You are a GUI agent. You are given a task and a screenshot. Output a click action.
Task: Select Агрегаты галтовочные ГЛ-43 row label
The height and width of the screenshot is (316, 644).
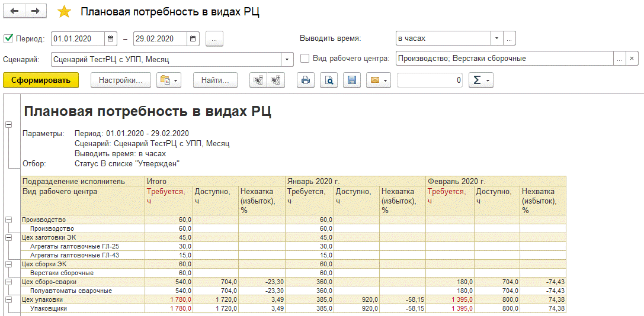point(75,255)
